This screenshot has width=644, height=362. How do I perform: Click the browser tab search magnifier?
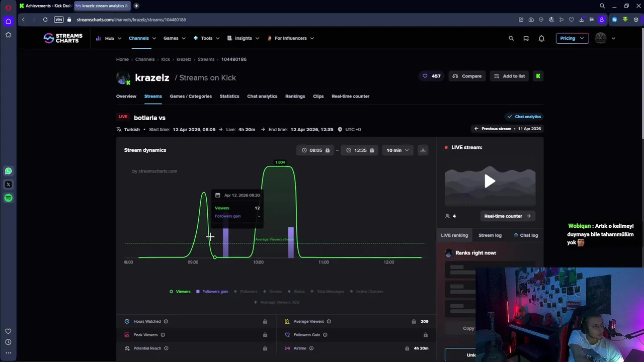(x=602, y=6)
